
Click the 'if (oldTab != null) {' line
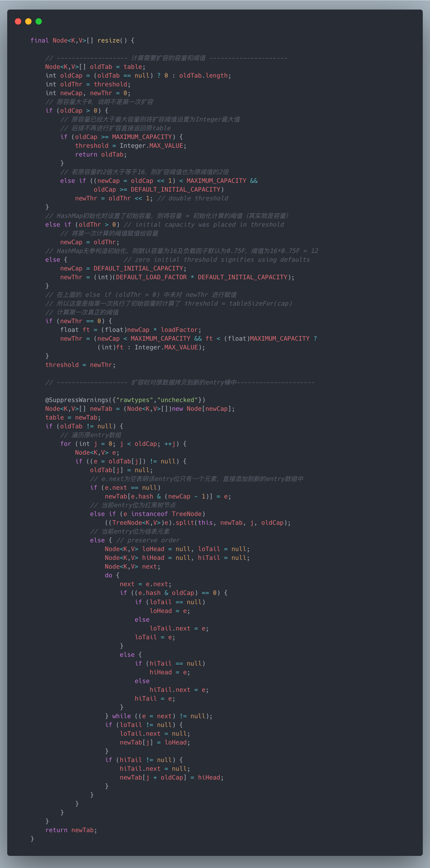coord(84,426)
